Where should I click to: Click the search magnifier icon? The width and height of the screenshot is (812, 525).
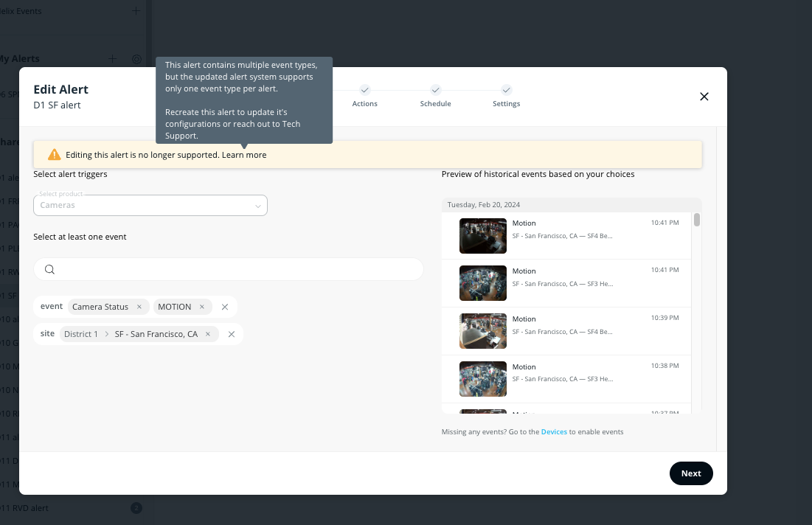[49, 269]
